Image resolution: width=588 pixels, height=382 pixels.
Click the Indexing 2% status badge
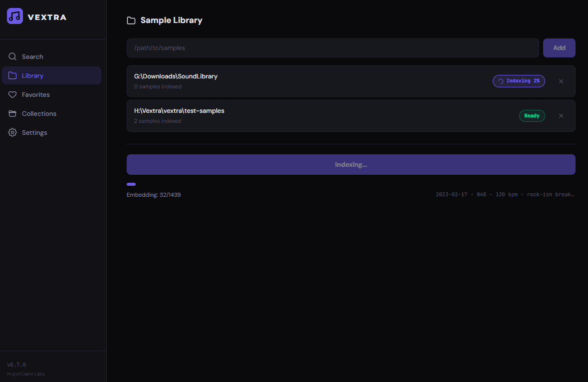[519, 81]
